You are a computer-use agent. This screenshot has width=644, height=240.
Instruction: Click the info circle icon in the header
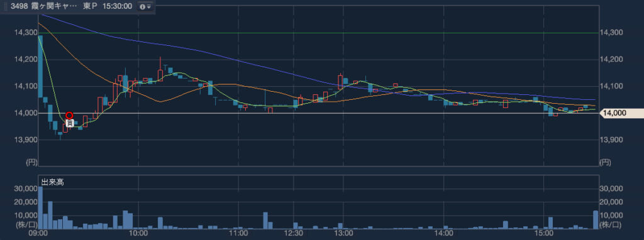142,6
